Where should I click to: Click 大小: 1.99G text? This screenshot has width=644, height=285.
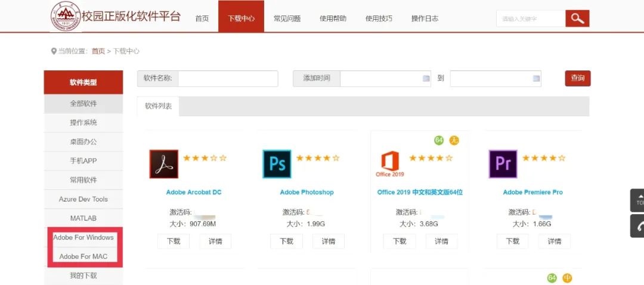pyautogui.click(x=305, y=224)
